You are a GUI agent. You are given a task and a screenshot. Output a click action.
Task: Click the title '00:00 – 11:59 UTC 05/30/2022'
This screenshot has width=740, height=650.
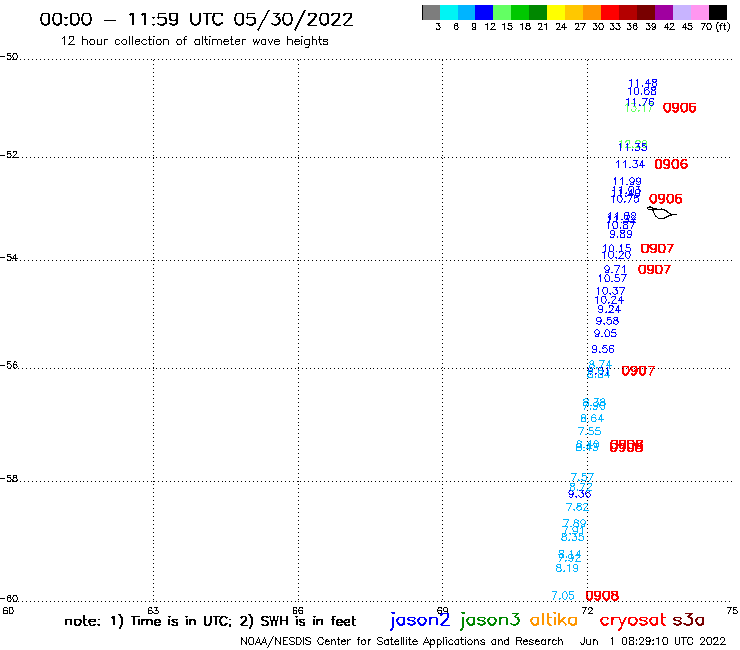click(x=196, y=19)
